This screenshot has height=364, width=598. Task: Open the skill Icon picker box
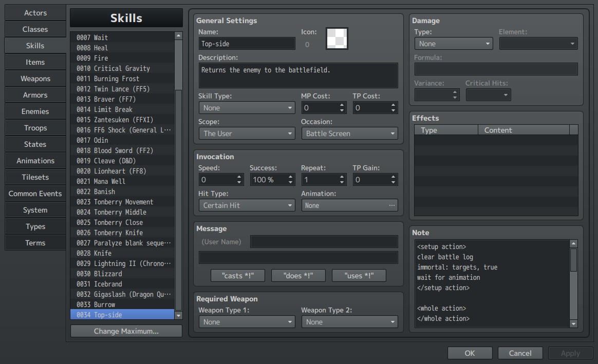coord(337,39)
